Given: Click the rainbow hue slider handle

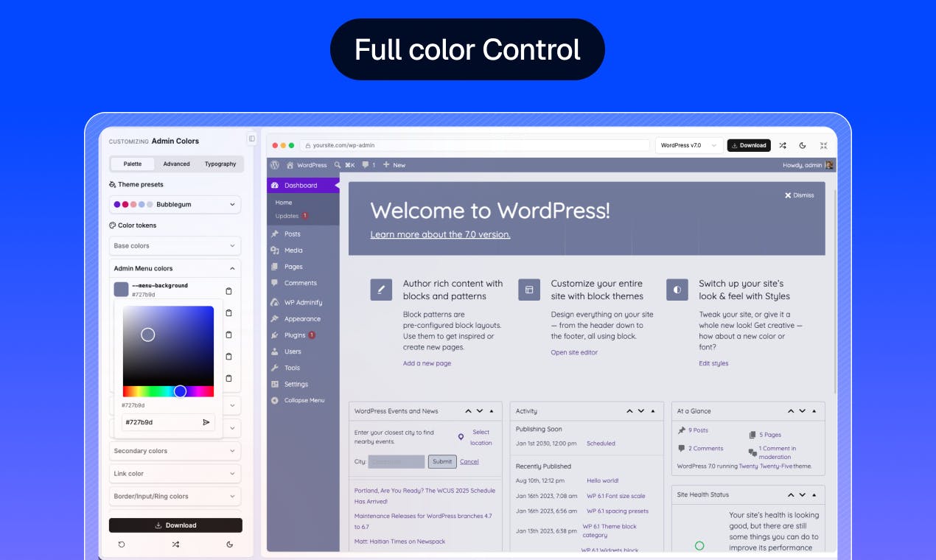Looking at the screenshot, I should coord(180,391).
